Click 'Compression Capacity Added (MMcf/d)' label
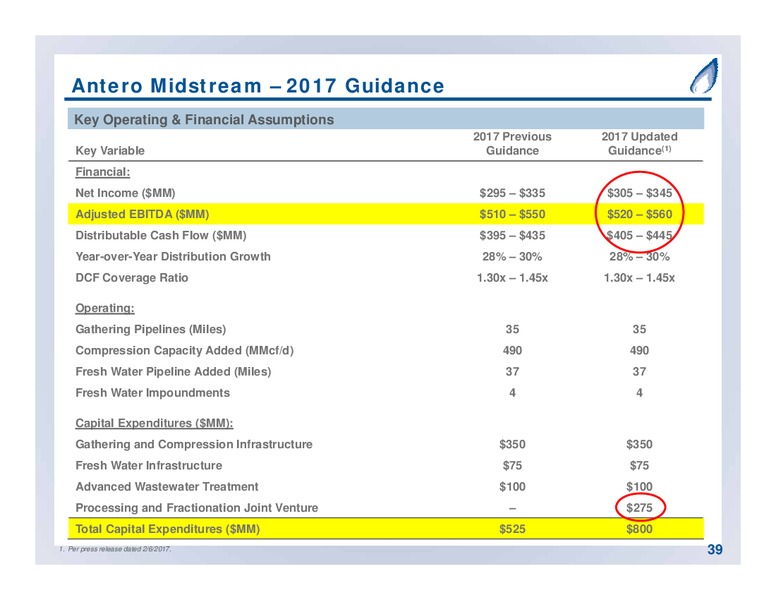Screen dimensions: 776x600 [x=185, y=350]
